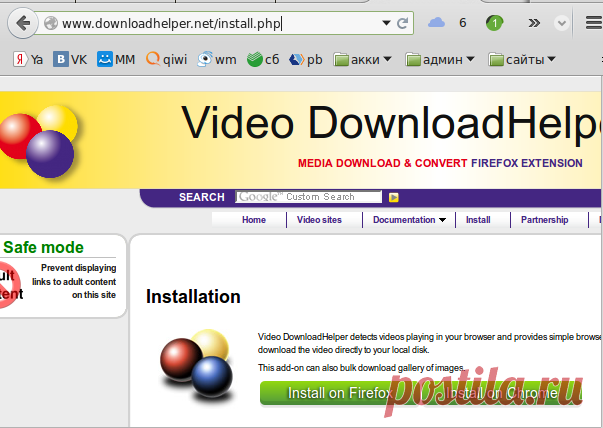Reload the page with the refresh icon

pyautogui.click(x=402, y=23)
